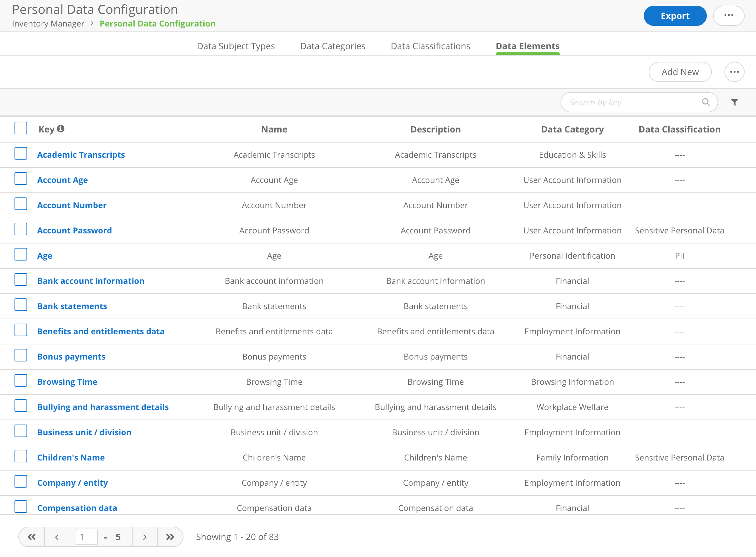Go to the previous page chevron

pos(57,536)
